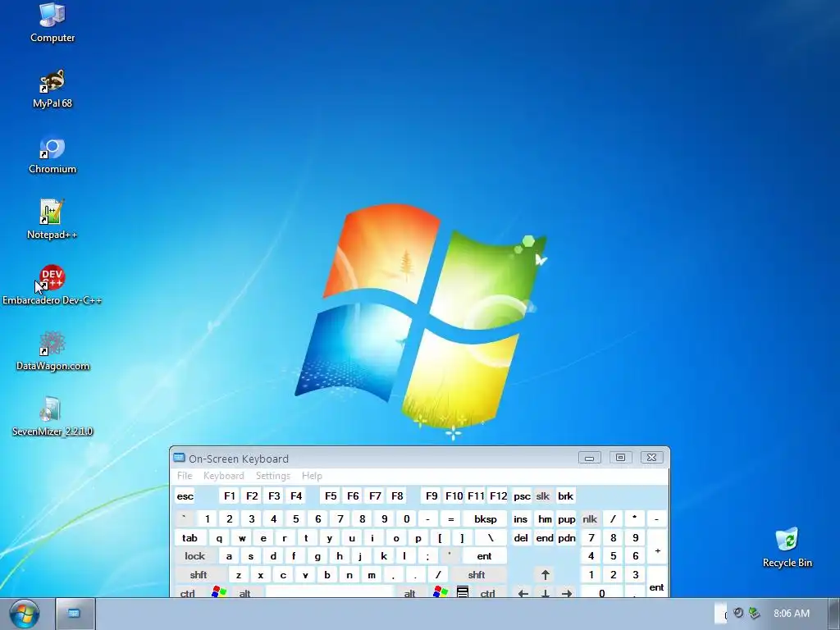Screen dimensions: 840x630
Task: Select the Notepad++ desktop shortcut
Action: point(52,220)
